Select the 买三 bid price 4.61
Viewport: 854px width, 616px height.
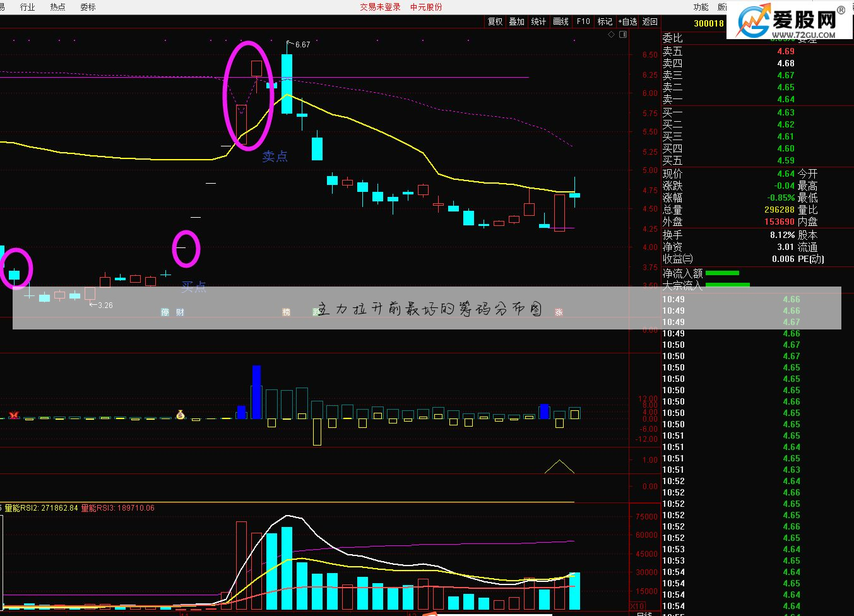click(x=786, y=136)
